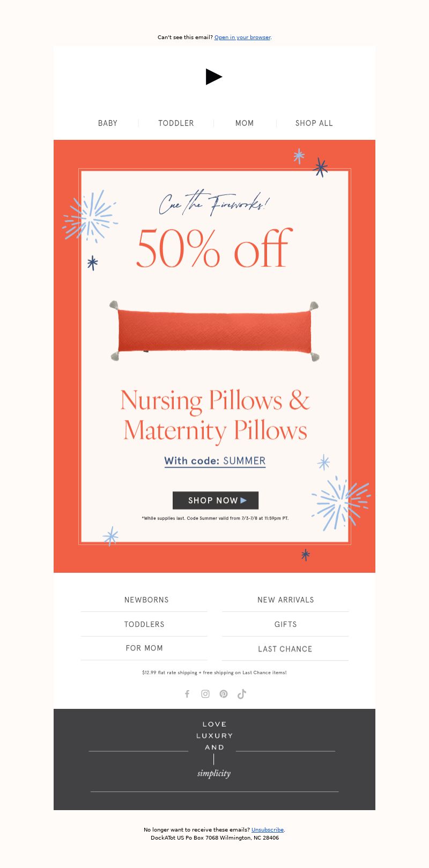Open the TikTok social icon
429x868 pixels.
[242, 694]
